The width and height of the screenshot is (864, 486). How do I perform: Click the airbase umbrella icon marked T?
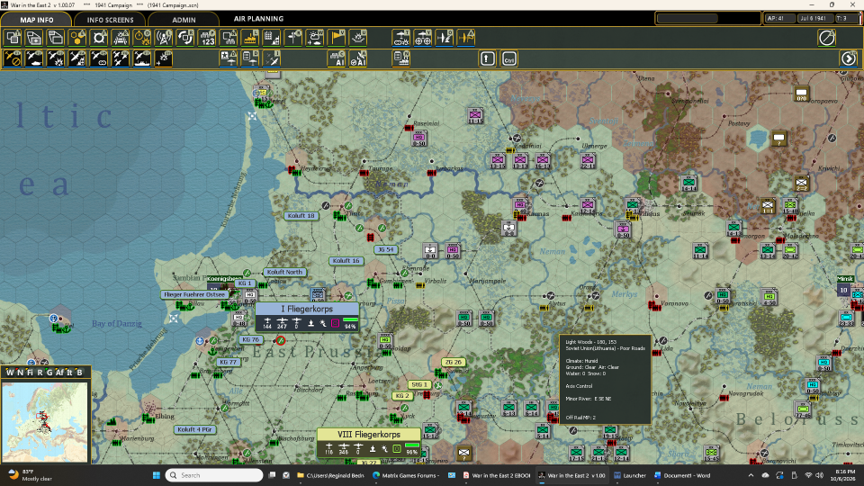pos(401,38)
